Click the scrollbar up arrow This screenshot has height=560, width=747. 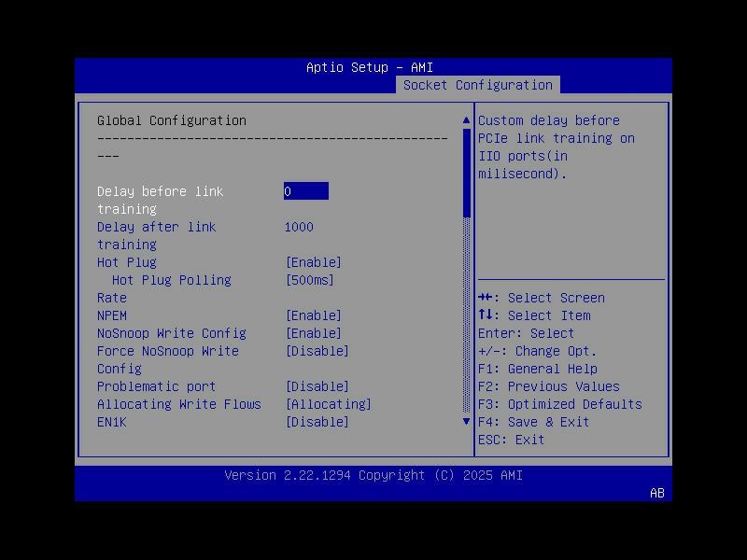[465, 119]
